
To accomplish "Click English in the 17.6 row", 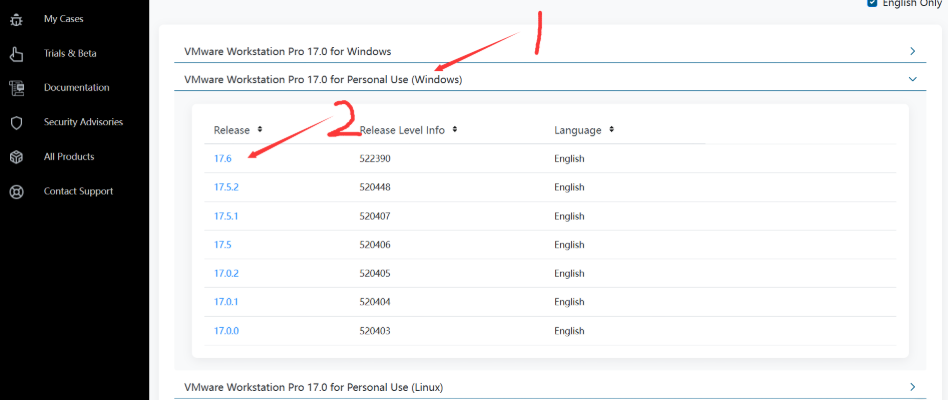I will [570, 159].
